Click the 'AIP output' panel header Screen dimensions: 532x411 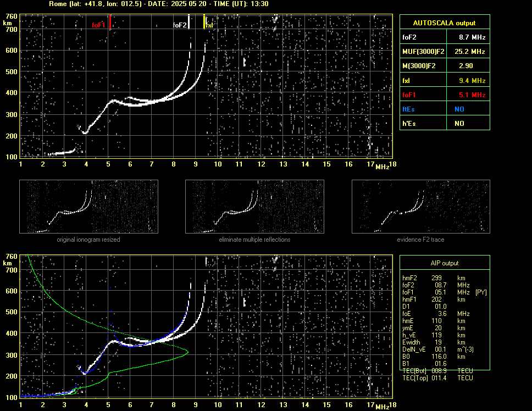[445, 263]
